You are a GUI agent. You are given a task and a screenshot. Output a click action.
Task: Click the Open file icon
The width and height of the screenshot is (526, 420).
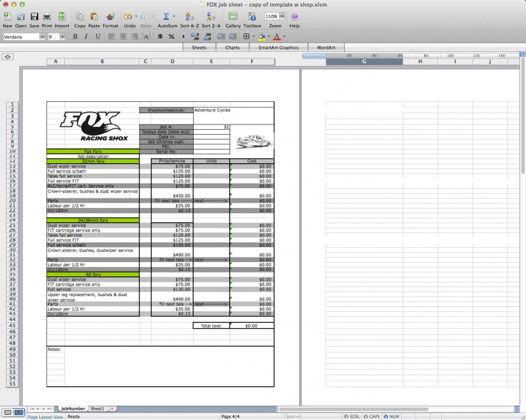pos(21,17)
